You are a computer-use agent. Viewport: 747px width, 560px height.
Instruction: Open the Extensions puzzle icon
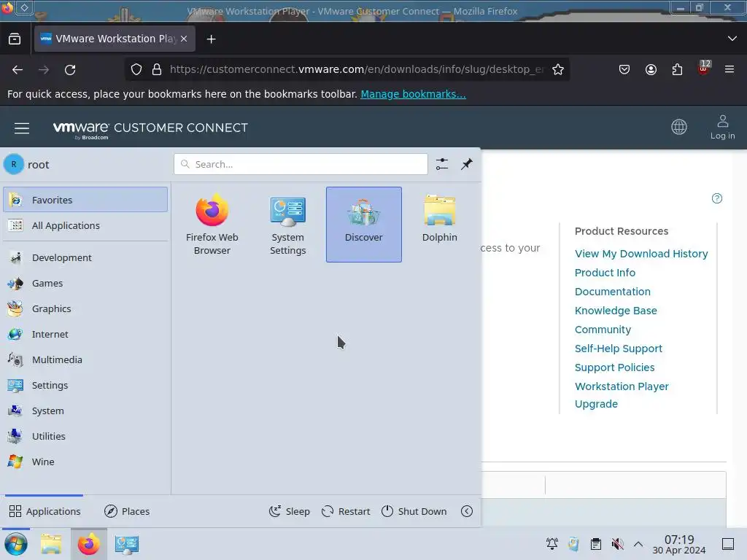coord(677,69)
